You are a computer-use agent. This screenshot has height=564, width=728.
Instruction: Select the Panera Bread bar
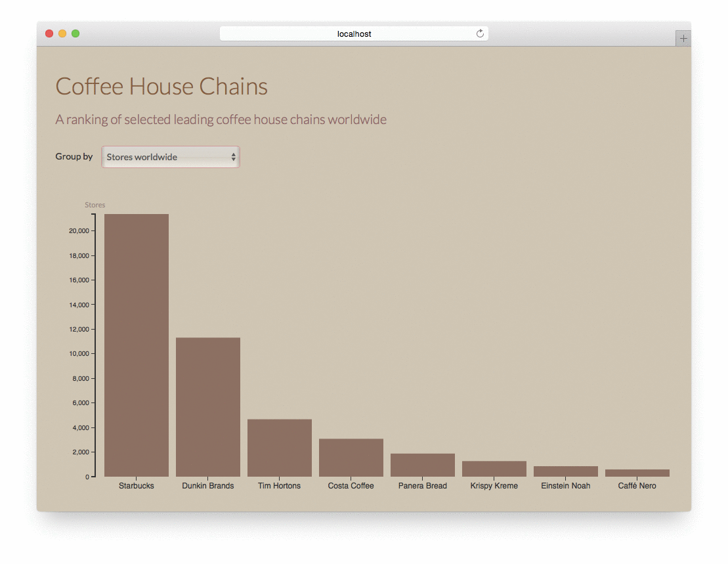tap(423, 465)
